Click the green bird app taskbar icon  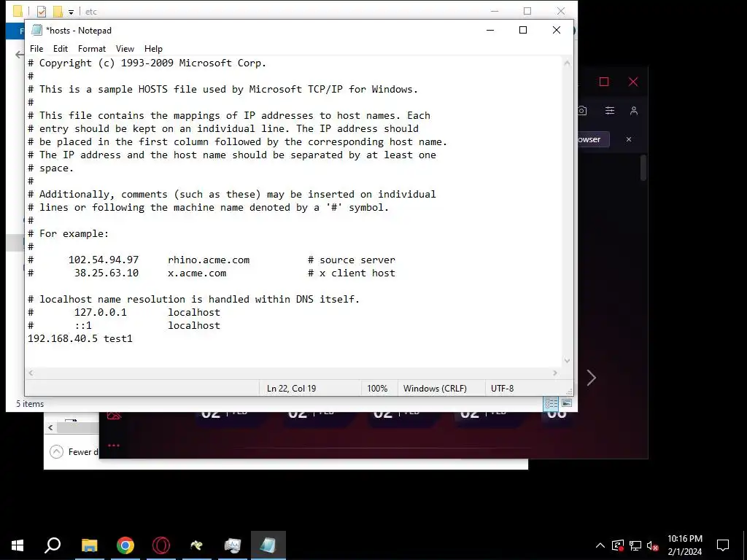[x=197, y=545]
